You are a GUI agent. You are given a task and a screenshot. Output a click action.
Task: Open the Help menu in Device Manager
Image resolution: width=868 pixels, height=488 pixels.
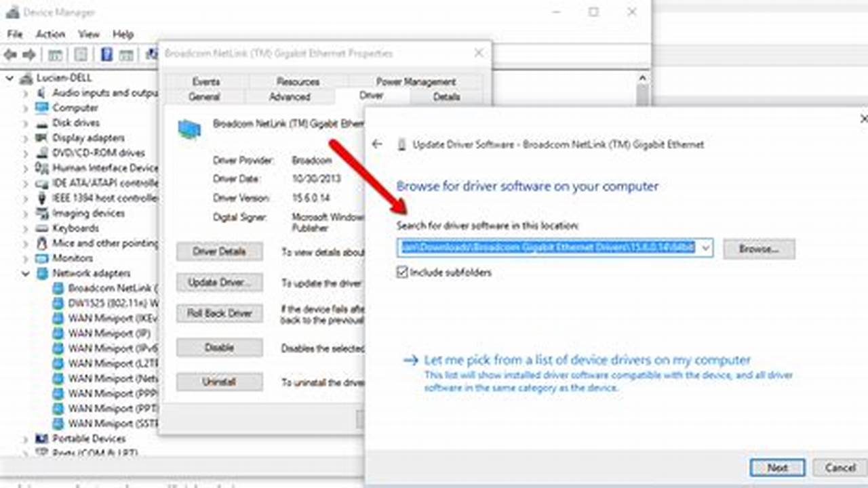[x=123, y=34]
